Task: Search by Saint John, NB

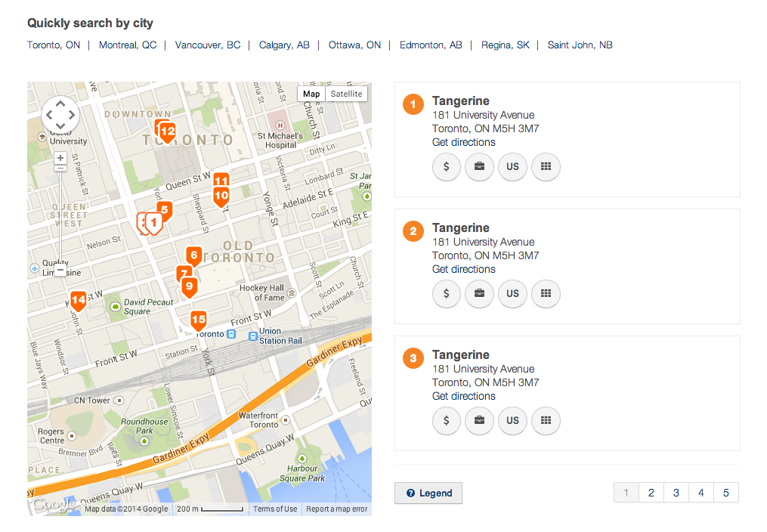Action: point(580,45)
